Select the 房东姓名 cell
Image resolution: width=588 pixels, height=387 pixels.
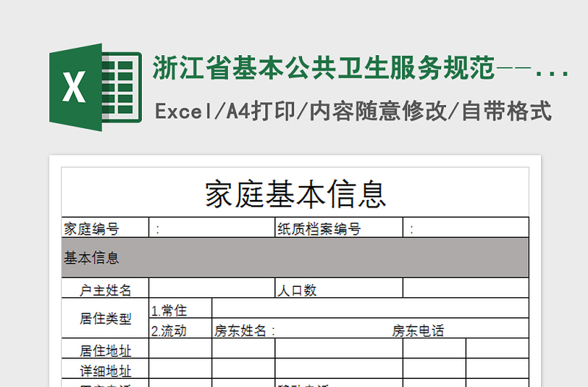[370, 328]
